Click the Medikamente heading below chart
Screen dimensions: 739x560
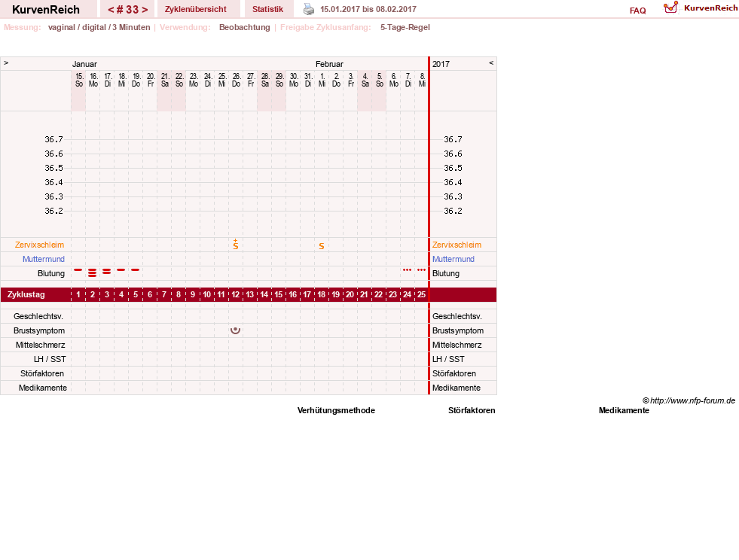(624, 411)
